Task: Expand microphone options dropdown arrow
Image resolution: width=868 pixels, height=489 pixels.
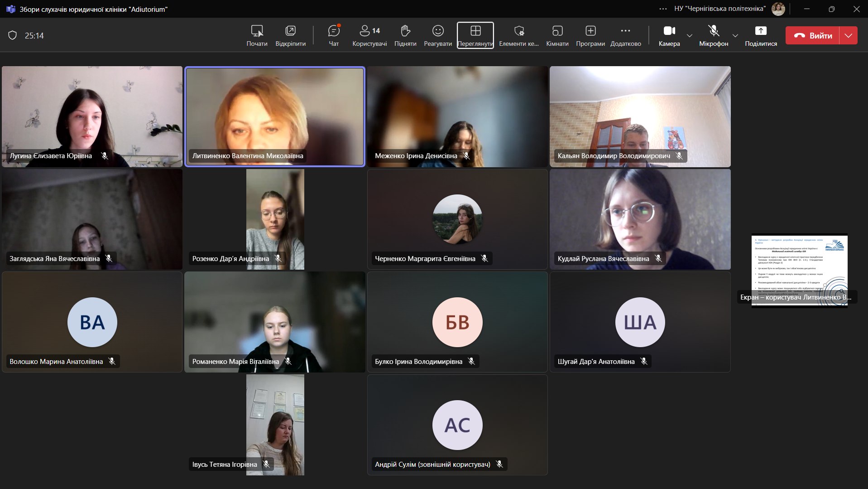Action: coord(735,35)
